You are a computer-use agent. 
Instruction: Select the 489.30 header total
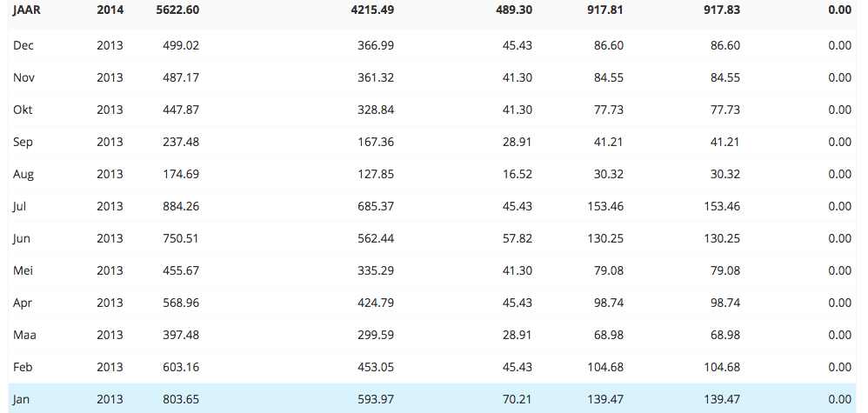tap(514, 10)
